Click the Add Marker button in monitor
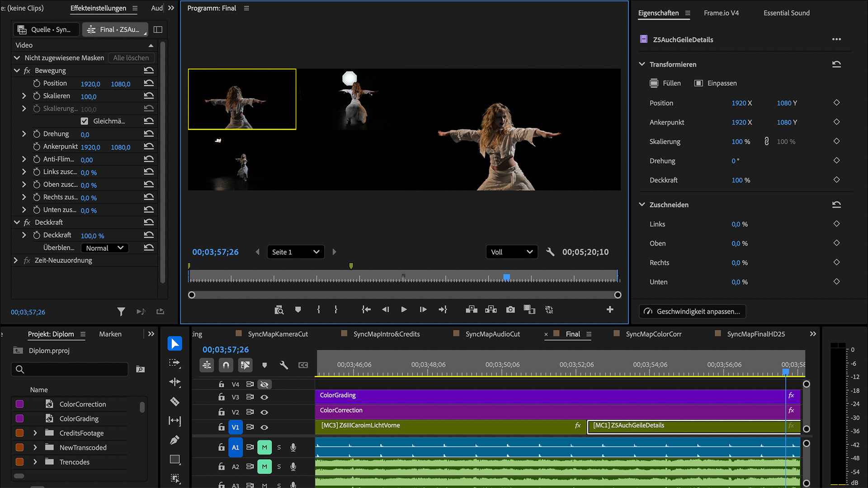The height and width of the screenshot is (488, 868). (298, 310)
